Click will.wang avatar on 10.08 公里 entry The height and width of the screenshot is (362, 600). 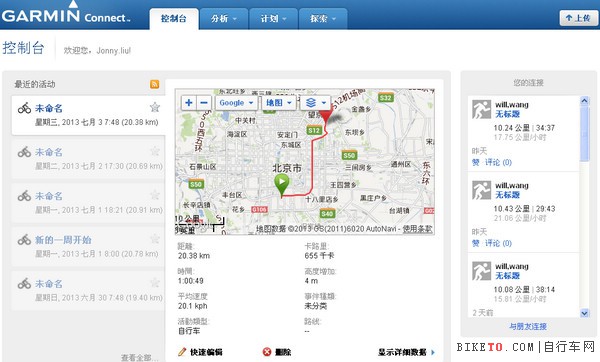[481, 271]
